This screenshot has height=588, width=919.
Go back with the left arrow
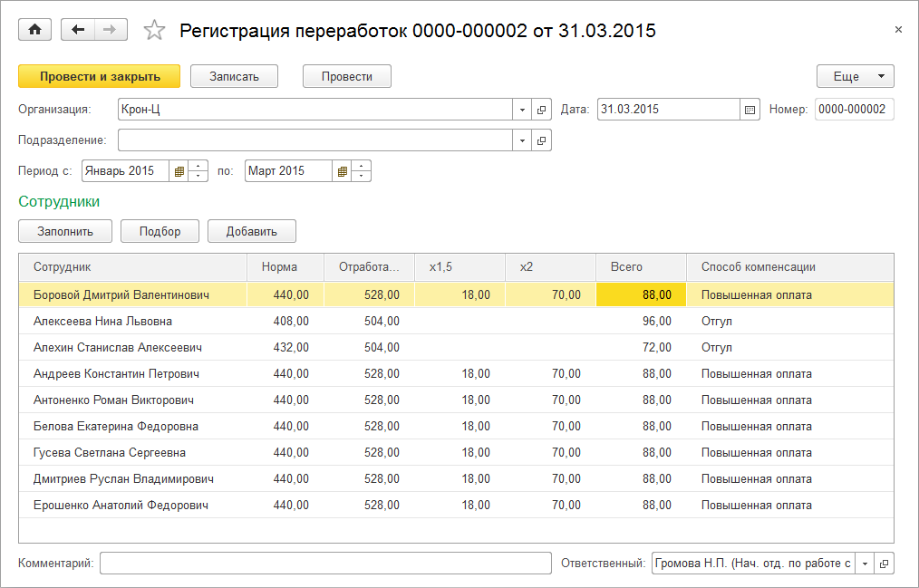[x=78, y=30]
